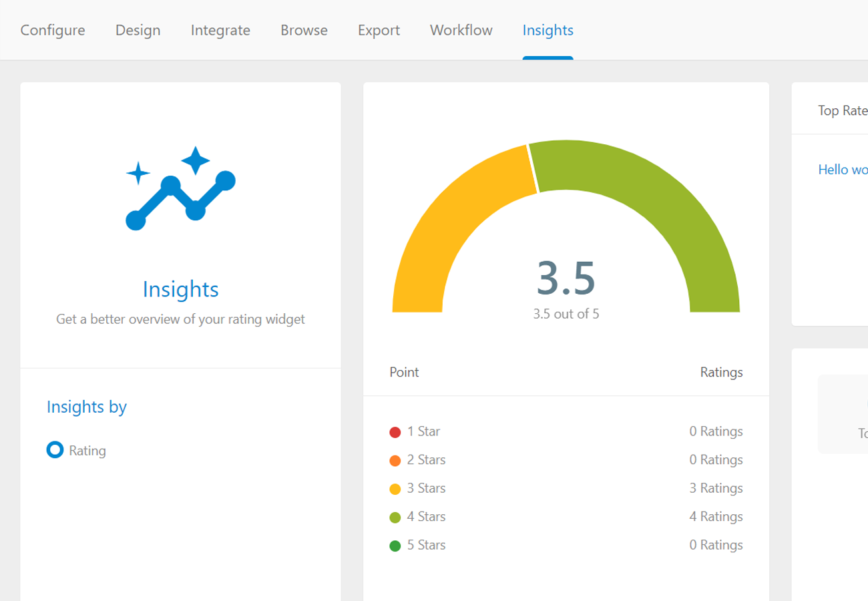This screenshot has width=868, height=601.
Task: Click '0 Ratings' in the 5 Stars row
Action: tap(716, 545)
